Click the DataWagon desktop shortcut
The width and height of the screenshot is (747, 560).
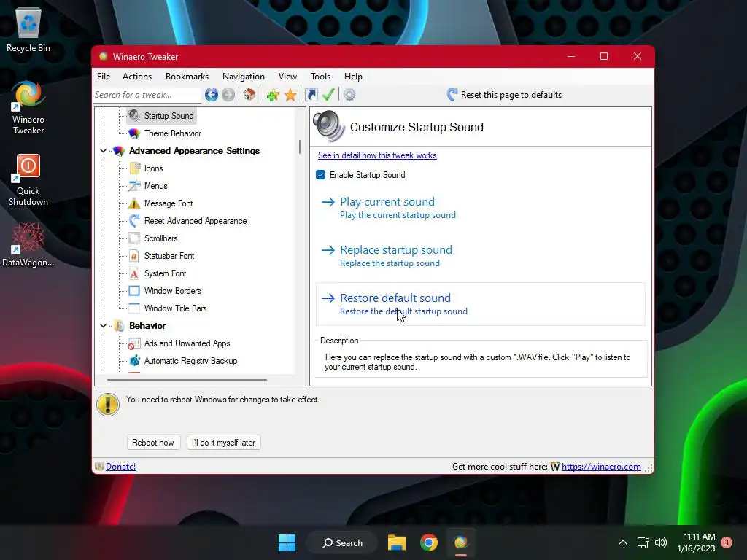click(x=28, y=244)
